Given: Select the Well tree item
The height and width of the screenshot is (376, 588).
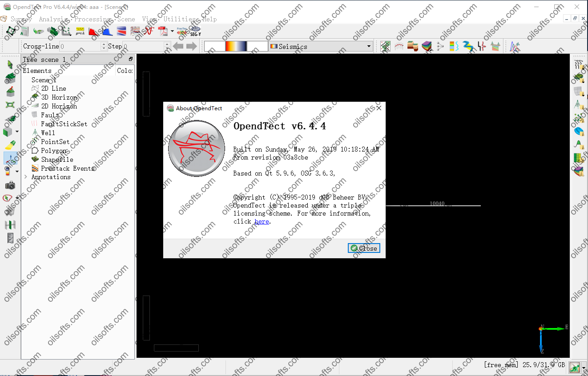Looking at the screenshot, I should coord(48,133).
